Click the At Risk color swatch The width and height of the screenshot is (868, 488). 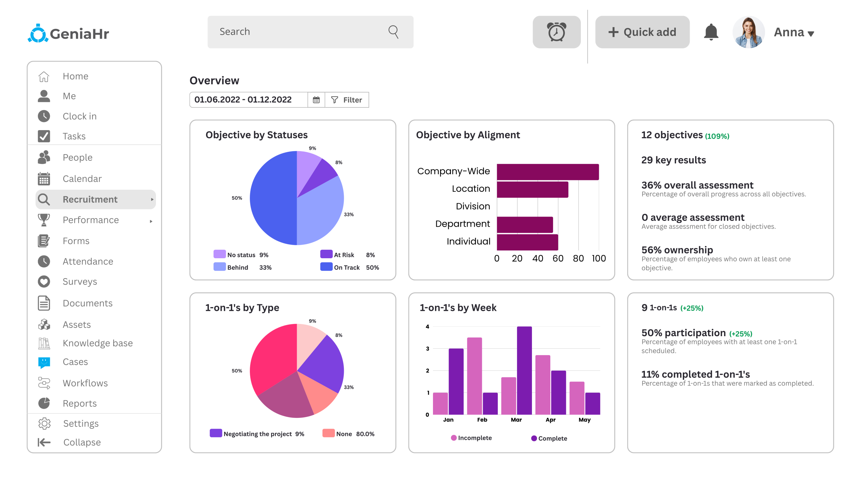326,254
